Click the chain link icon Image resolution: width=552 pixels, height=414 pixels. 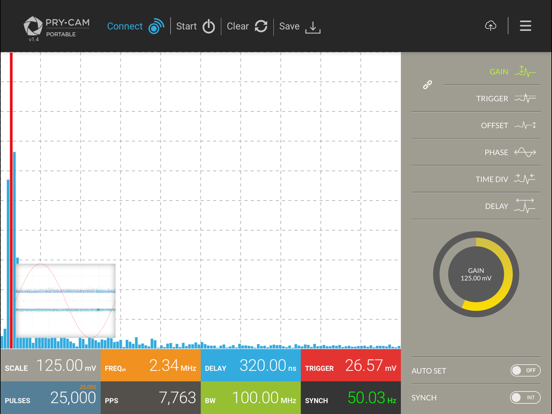point(427,85)
